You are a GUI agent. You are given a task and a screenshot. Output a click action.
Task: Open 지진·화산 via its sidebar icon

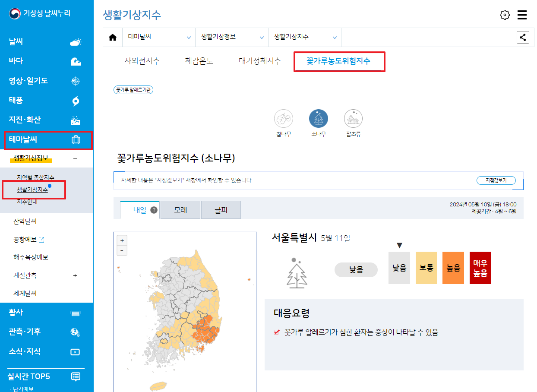coord(76,120)
